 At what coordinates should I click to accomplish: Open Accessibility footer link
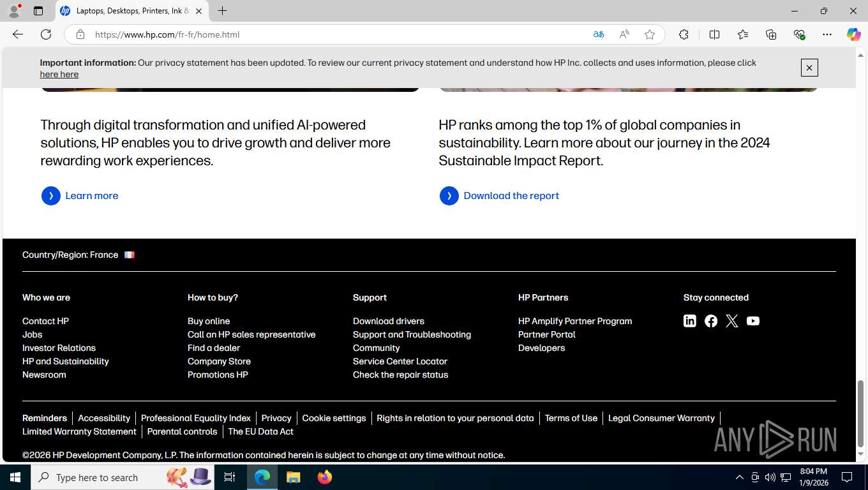tap(104, 418)
